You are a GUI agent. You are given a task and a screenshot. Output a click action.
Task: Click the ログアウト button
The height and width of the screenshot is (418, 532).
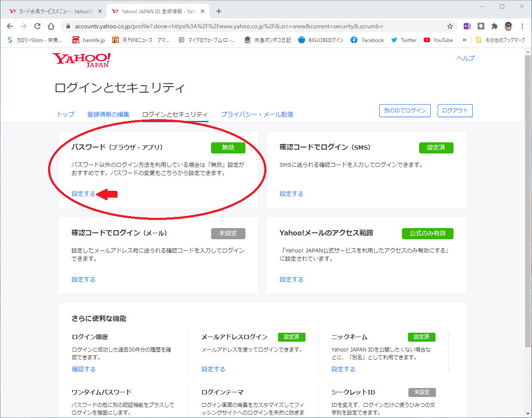pyautogui.click(x=455, y=111)
